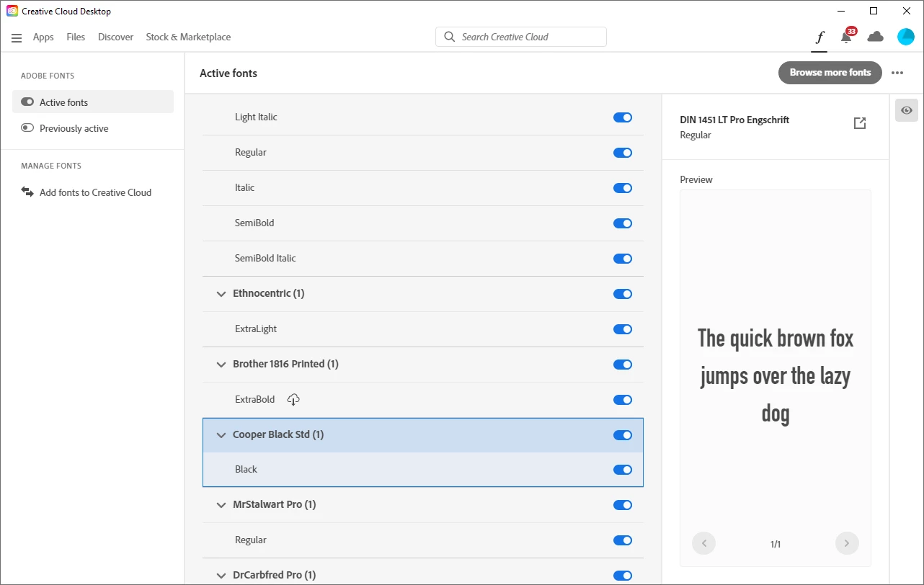Switch off ExtraBold font
The image size is (924, 585).
coord(623,400)
